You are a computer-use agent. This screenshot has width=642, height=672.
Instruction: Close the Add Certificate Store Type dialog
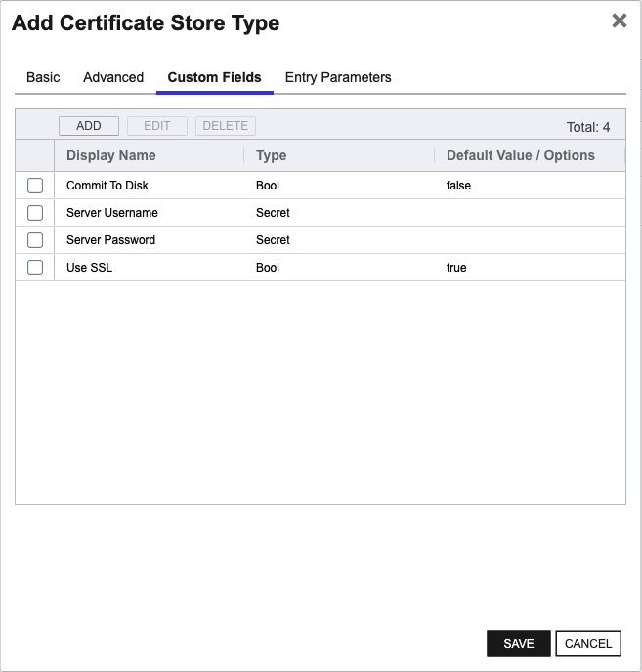coord(619,21)
